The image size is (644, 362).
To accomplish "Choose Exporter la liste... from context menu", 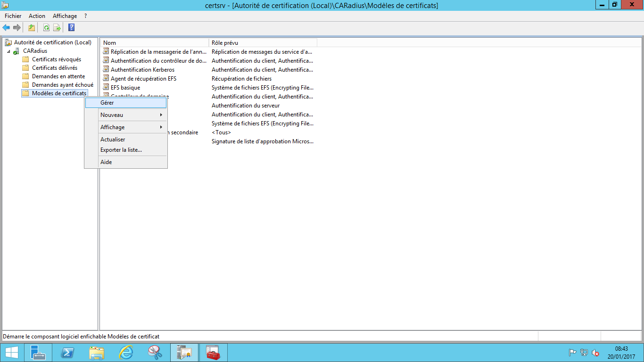I will pos(121,150).
